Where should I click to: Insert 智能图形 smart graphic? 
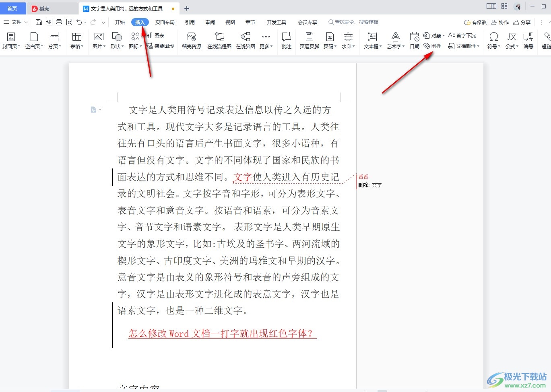tap(160, 46)
